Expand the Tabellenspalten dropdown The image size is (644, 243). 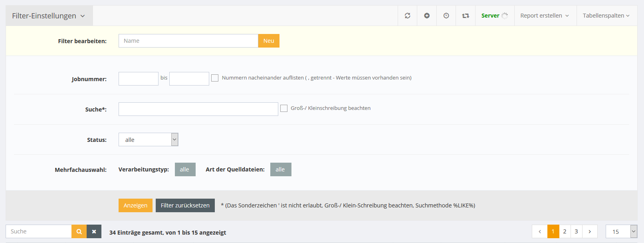click(x=606, y=16)
